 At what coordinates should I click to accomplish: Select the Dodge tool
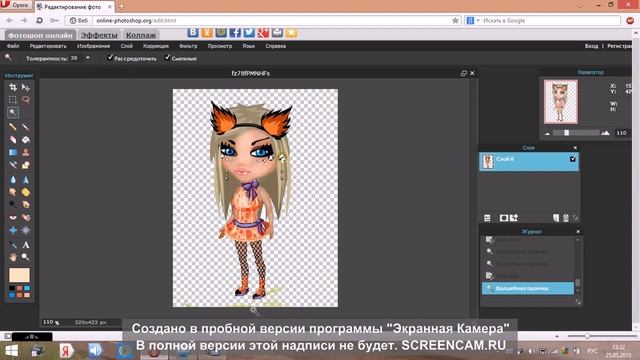tap(13, 204)
